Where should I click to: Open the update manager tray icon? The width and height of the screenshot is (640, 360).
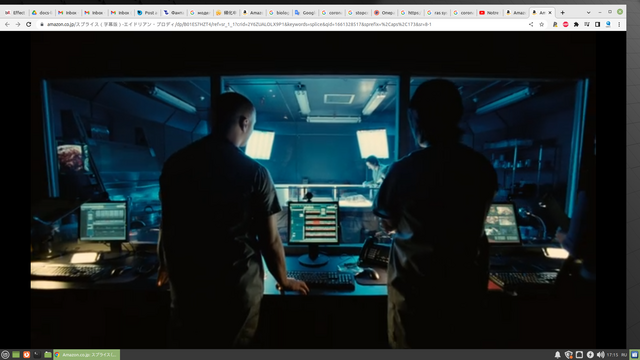click(x=590, y=355)
